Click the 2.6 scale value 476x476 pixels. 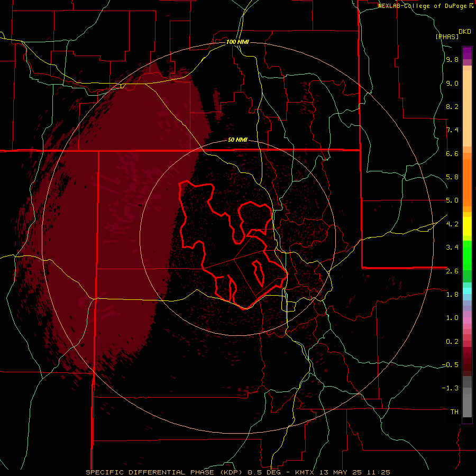(x=452, y=271)
